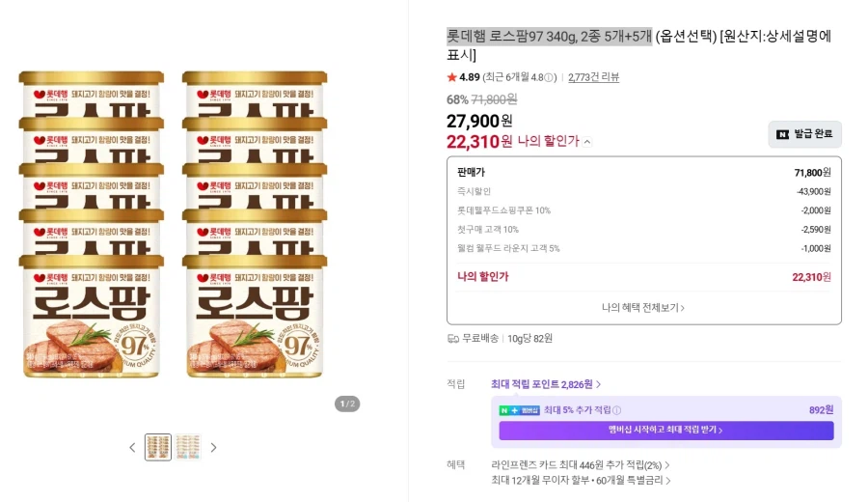Image resolution: width=868 pixels, height=502 pixels.
Task: Expand 나의 혜택 전체보기
Action: tap(643, 308)
